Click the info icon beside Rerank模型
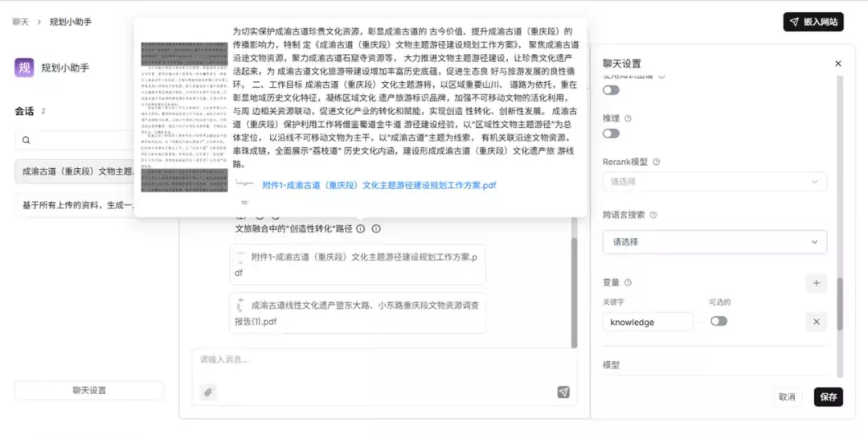 [x=657, y=162]
